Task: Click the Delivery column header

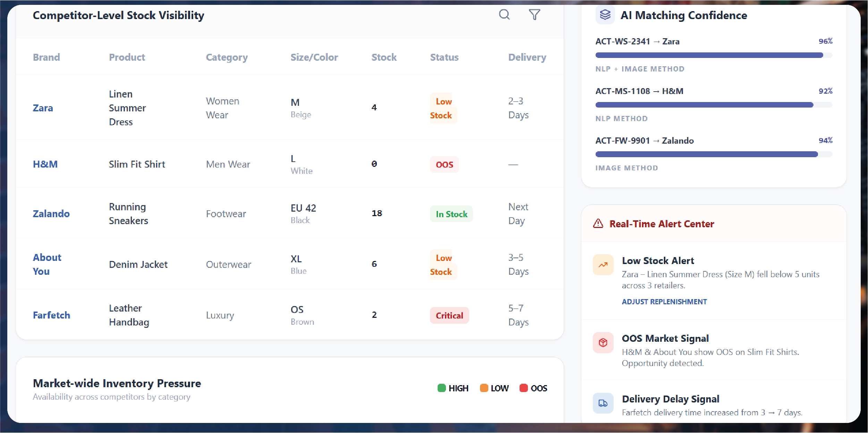Action: coord(527,57)
